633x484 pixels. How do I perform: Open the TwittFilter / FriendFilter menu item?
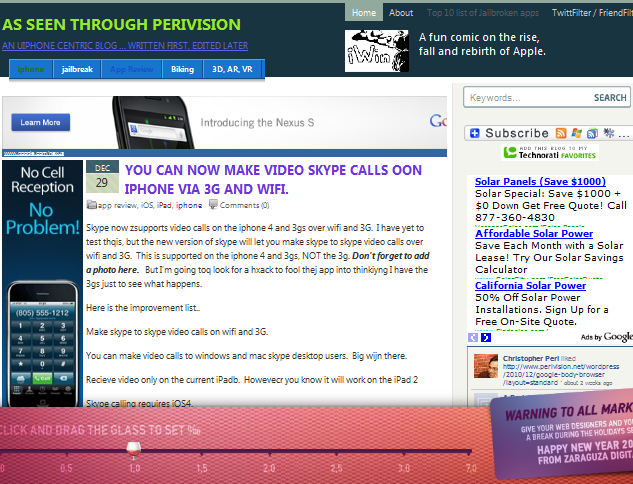(x=592, y=13)
